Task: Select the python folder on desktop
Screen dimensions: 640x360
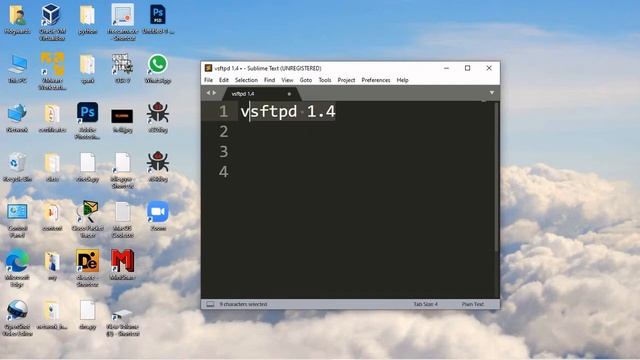Action: [87, 20]
